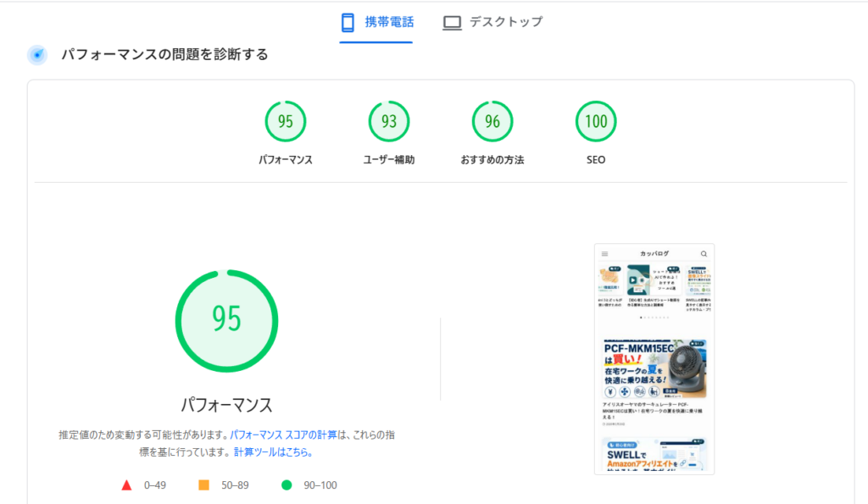Click the パフォーマンスの問題を診断する heading
This screenshot has width=868, height=504.
[164, 55]
